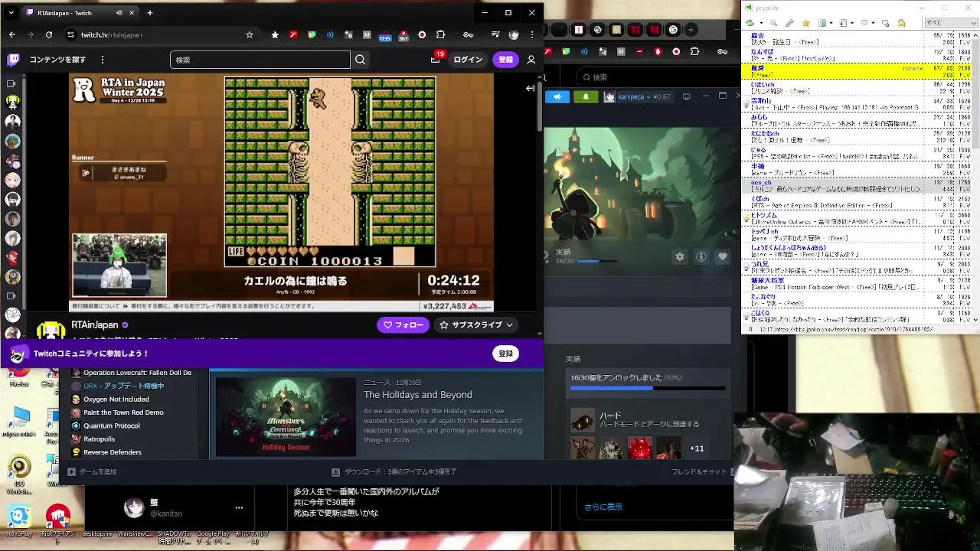
Task: Click the green Steam notifications bell
Action: 586,96
